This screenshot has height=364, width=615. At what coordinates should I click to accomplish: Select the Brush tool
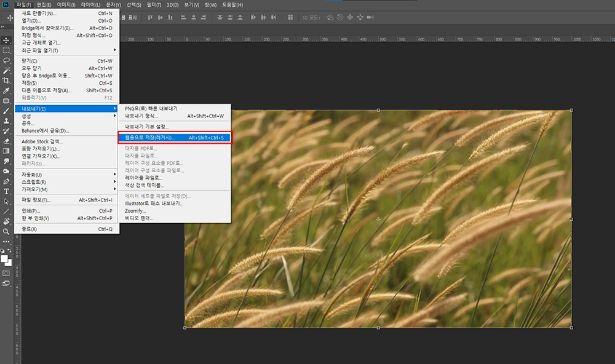[x=6, y=111]
